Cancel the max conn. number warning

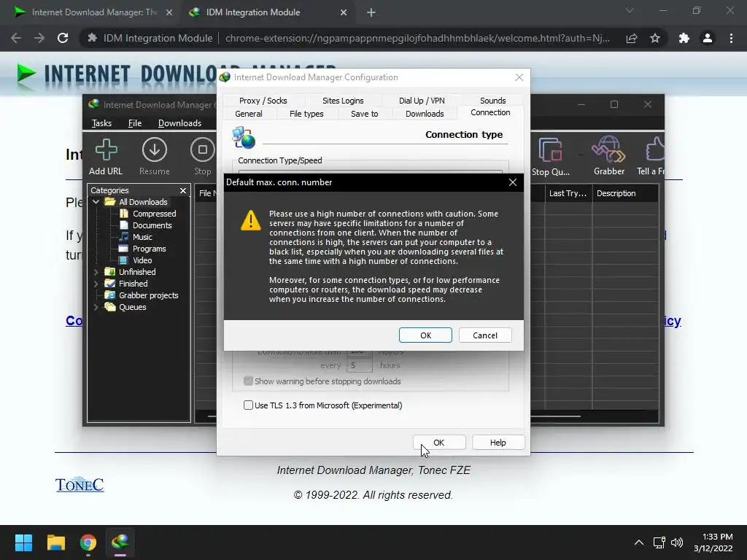point(485,335)
